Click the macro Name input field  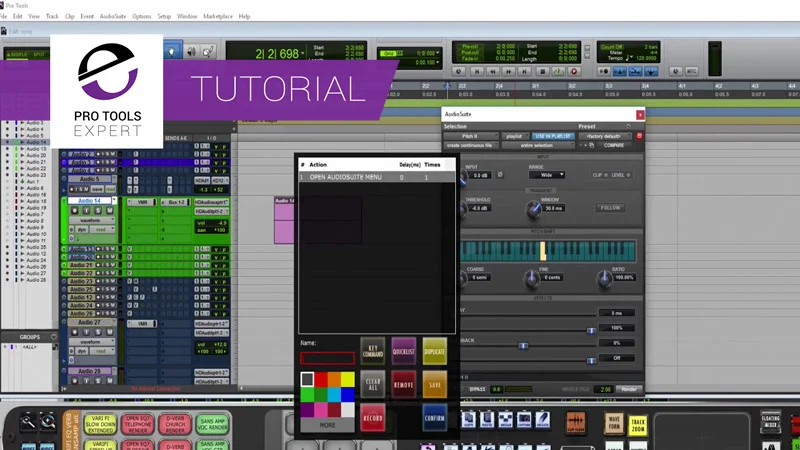click(327, 358)
